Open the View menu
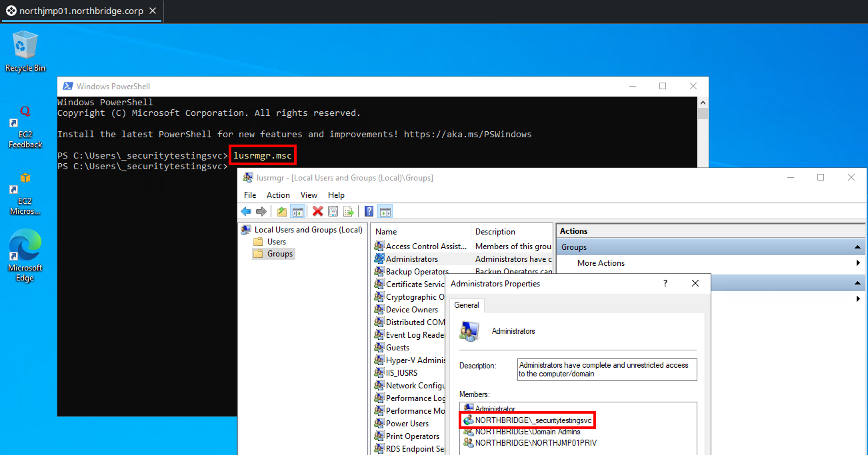The image size is (868, 455). pyautogui.click(x=309, y=195)
